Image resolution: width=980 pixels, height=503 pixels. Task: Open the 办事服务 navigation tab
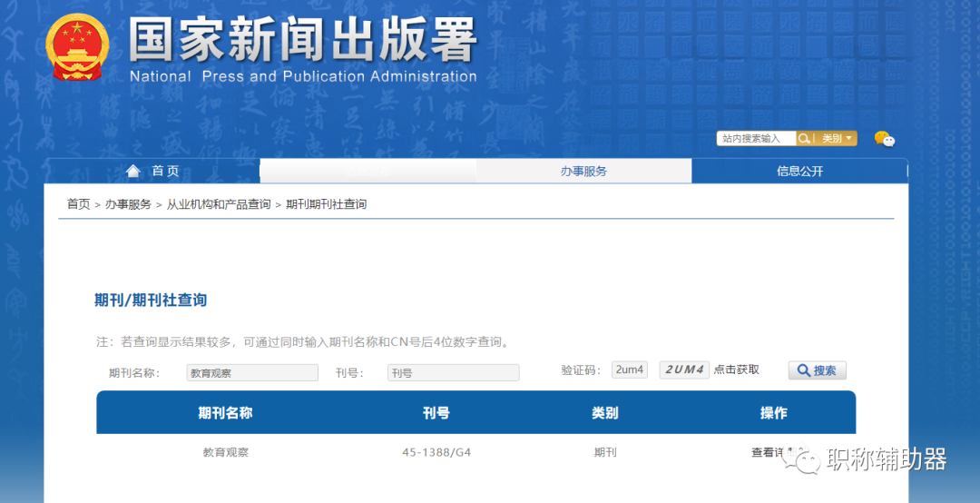pos(583,171)
